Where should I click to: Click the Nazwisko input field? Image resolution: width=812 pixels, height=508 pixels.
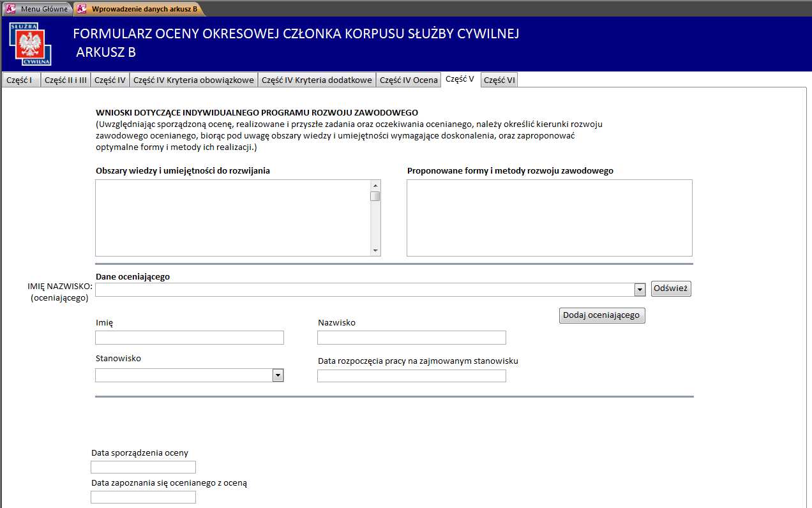pyautogui.click(x=412, y=338)
